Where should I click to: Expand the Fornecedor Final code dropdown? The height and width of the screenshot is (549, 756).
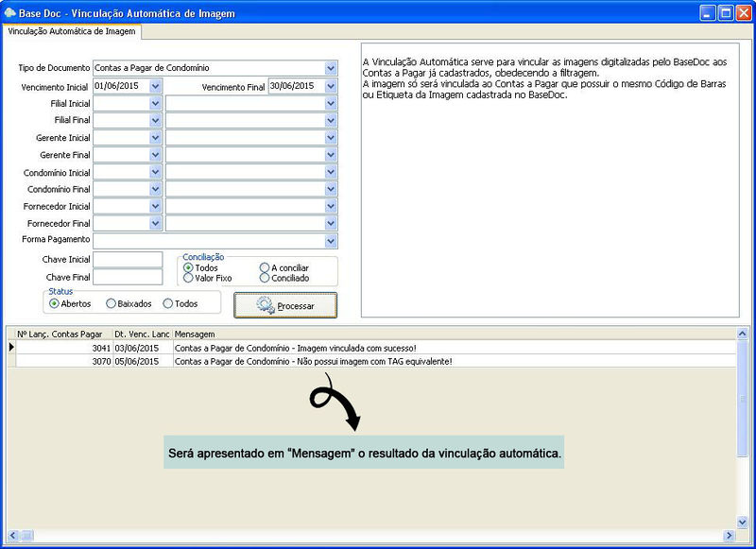[x=155, y=223]
